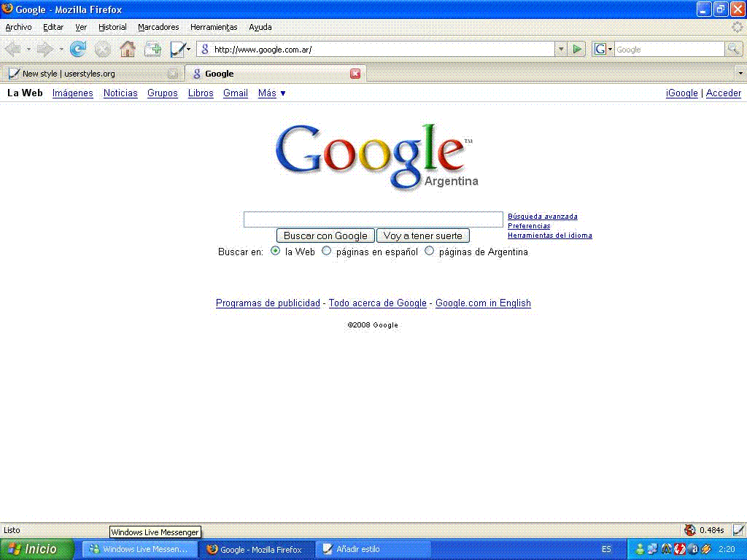Switch to the New style userstyles.org tab
Viewport: 747px width, 560px height.
pos(93,74)
